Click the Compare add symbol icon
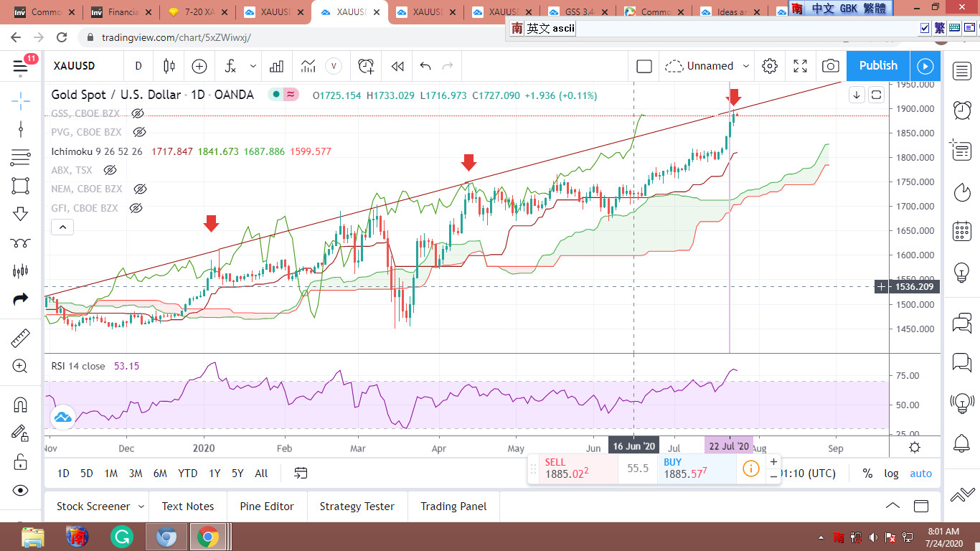 199,66
